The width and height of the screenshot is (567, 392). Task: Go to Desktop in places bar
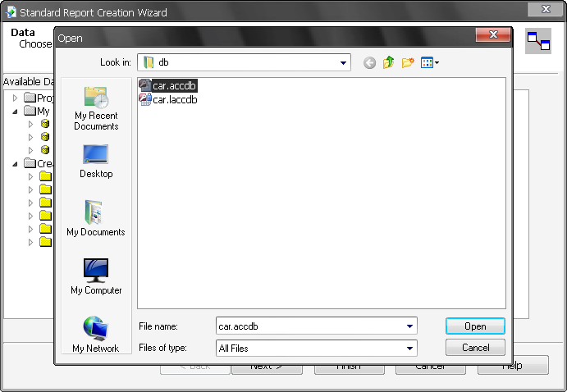pos(96,162)
